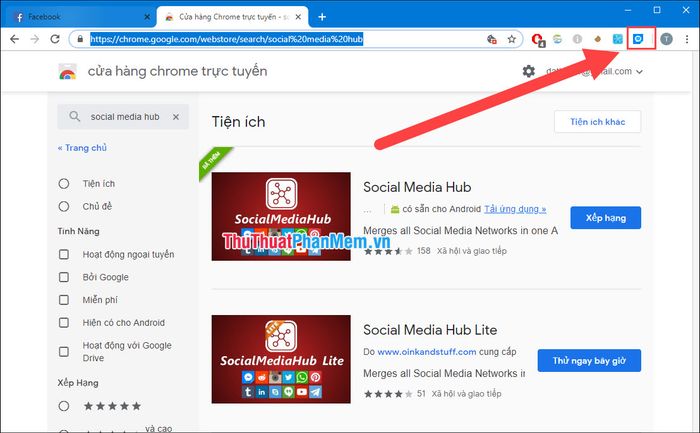Select the five-star rating radio button
Screen dimensions: 700x433
click(64, 406)
